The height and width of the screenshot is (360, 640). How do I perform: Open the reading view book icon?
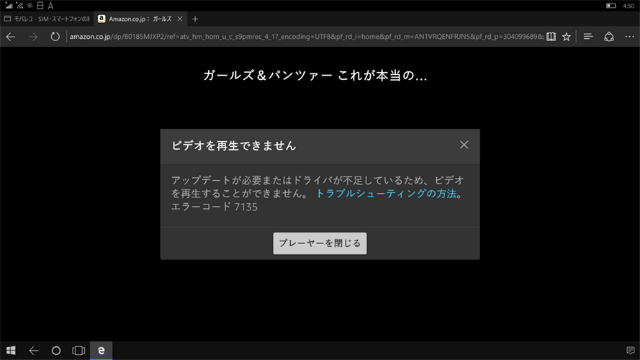[x=551, y=37]
